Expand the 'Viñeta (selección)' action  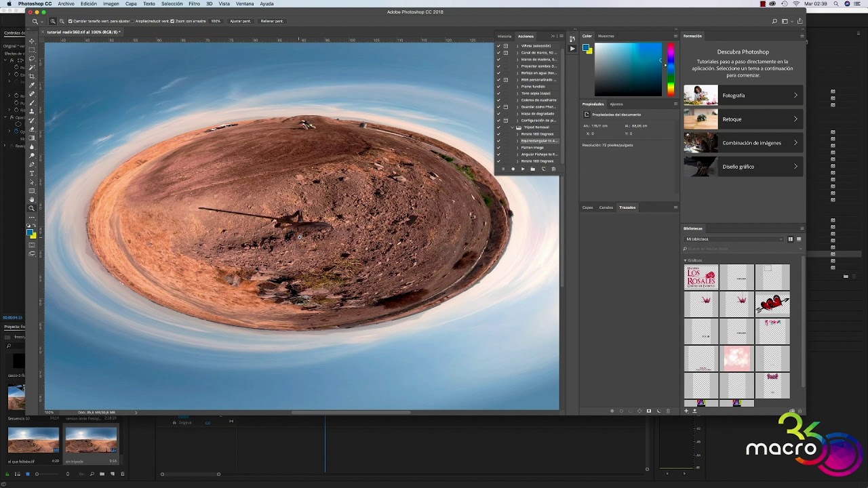pyautogui.click(x=517, y=46)
